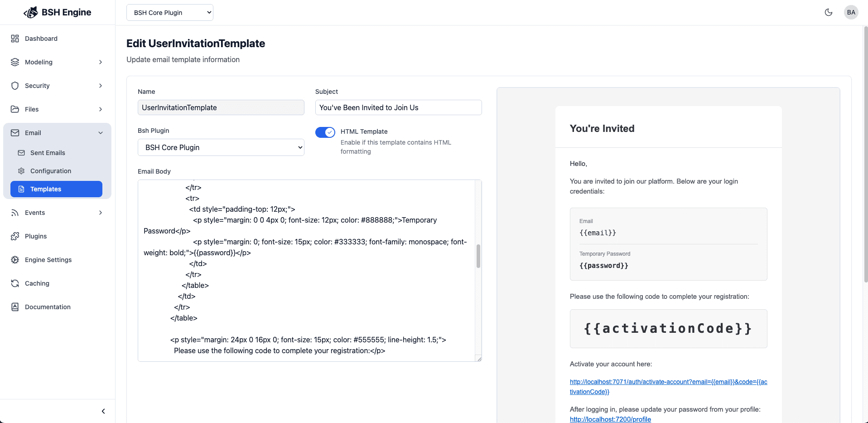This screenshot has width=868, height=423.
Task: Click the localhost:7200/profile link
Action: pyautogui.click(x=610, y=419)
